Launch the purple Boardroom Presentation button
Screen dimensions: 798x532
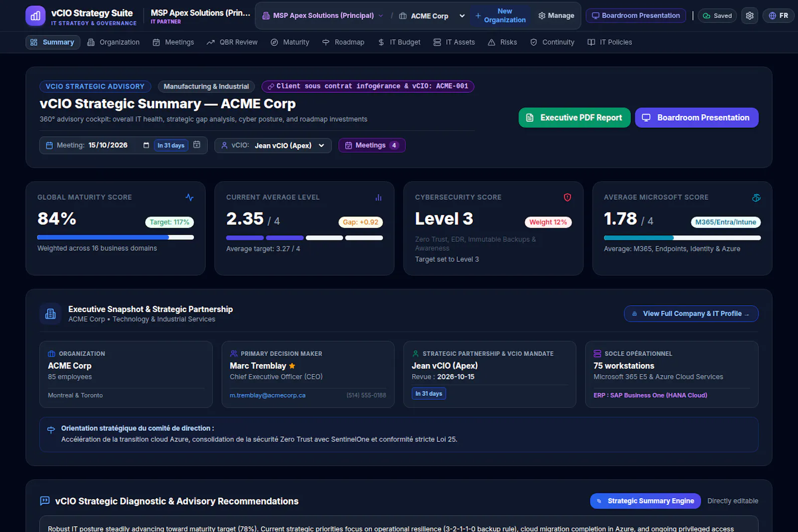click(697, 118)
